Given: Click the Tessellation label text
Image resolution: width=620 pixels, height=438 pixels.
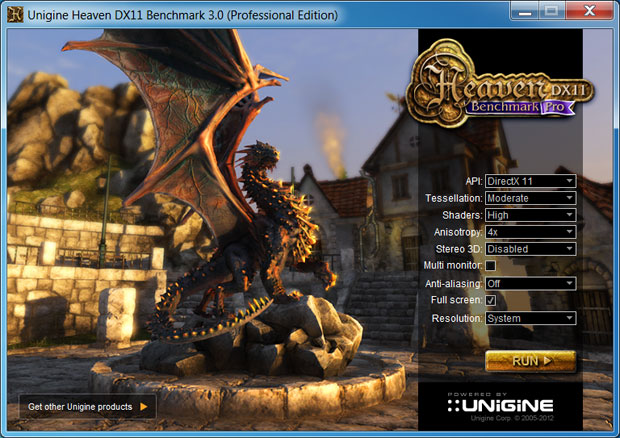Looking at the screenshot, I should pos(454,198).
